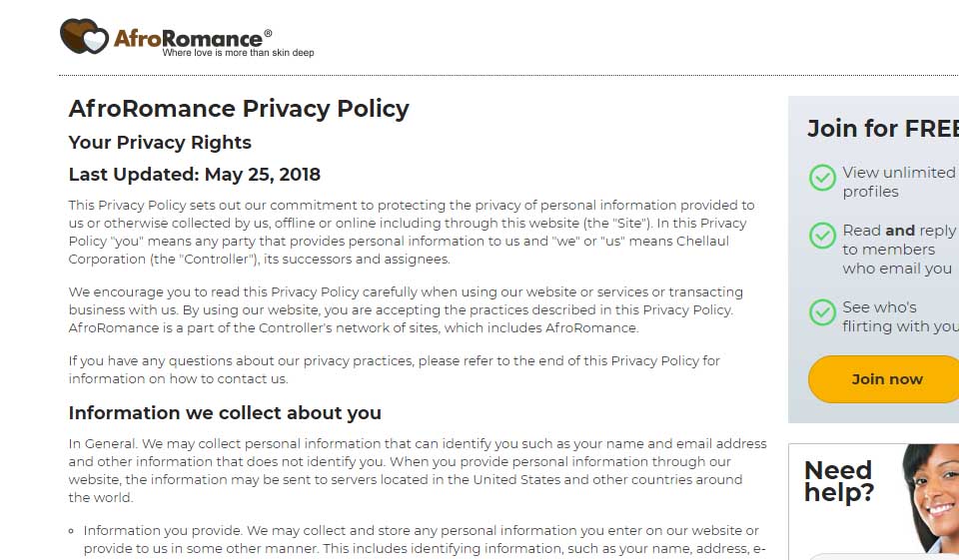The width and height of the screenshot is (959, 560).
Task: Click the "Where love is more than skin deep" tagline
Action: coord(238,53)
